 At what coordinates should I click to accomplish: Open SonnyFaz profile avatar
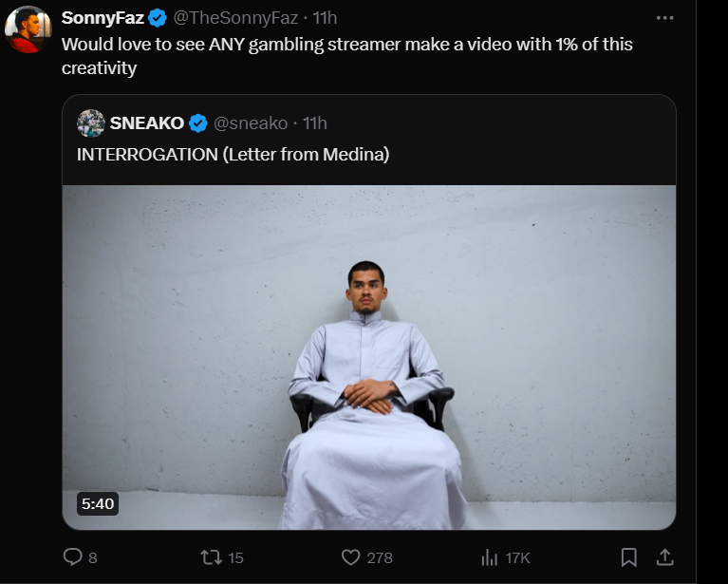point(28,29)
